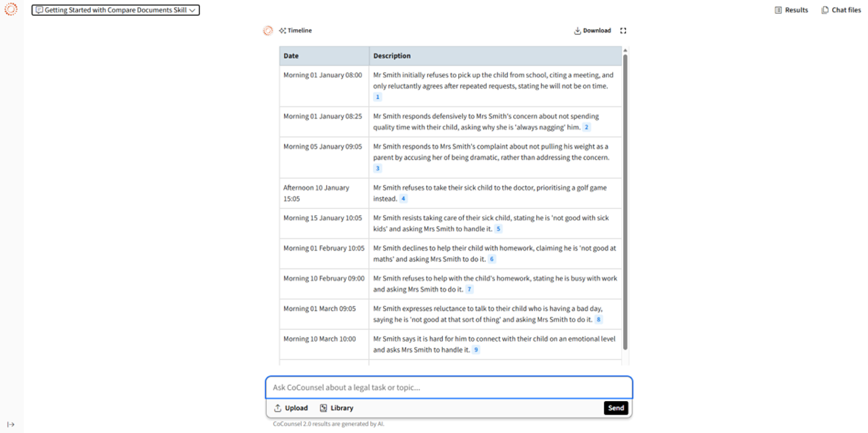Viewport: 868px width, 433px height.
Task: Click the CoCounsel logo in top-left corner
Action: 11,9
